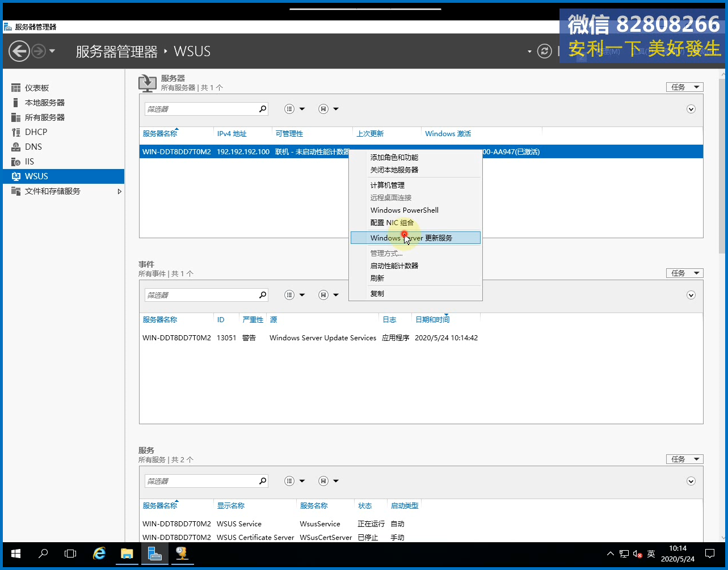Screen dimensions: 728x570
Task: Open the Windows Start menu
Action: [x=16, y=554]
